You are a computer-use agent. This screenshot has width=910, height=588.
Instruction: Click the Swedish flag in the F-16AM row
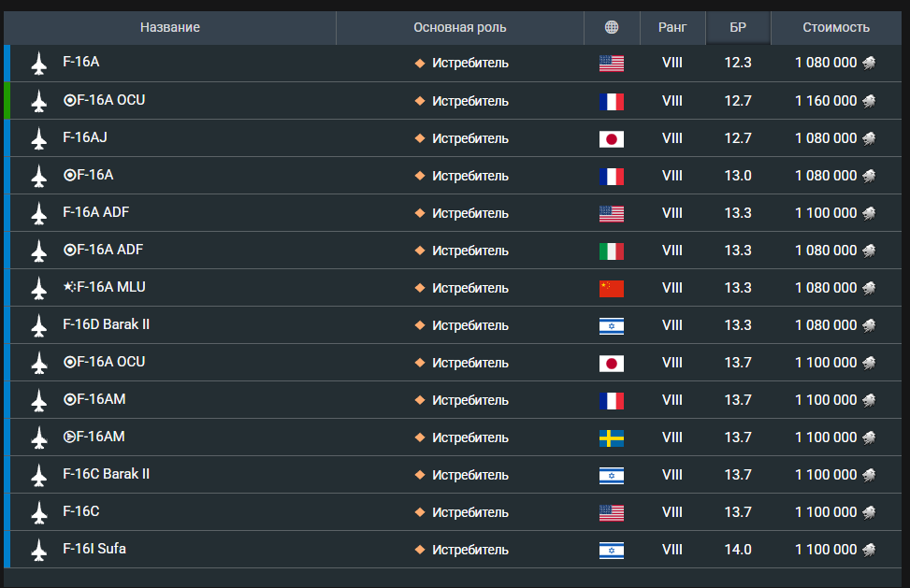612,437
